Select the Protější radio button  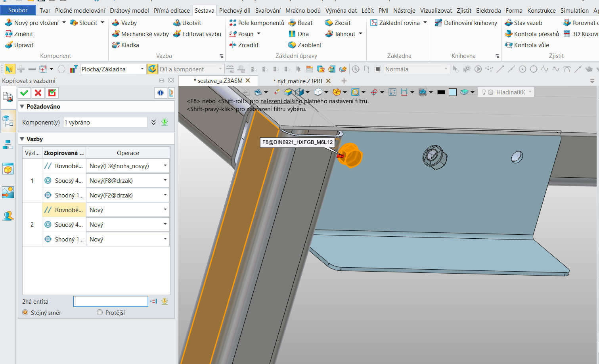click(100, 312)
